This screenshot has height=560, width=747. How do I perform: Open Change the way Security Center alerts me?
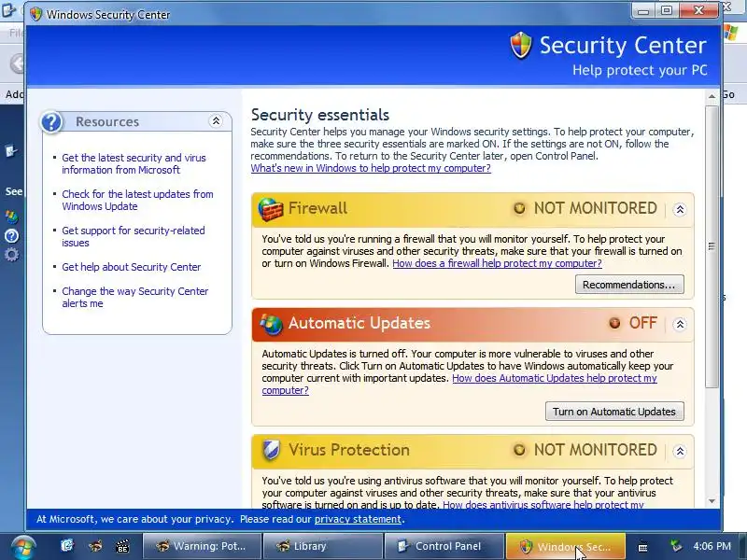click(x=135, y=297)
